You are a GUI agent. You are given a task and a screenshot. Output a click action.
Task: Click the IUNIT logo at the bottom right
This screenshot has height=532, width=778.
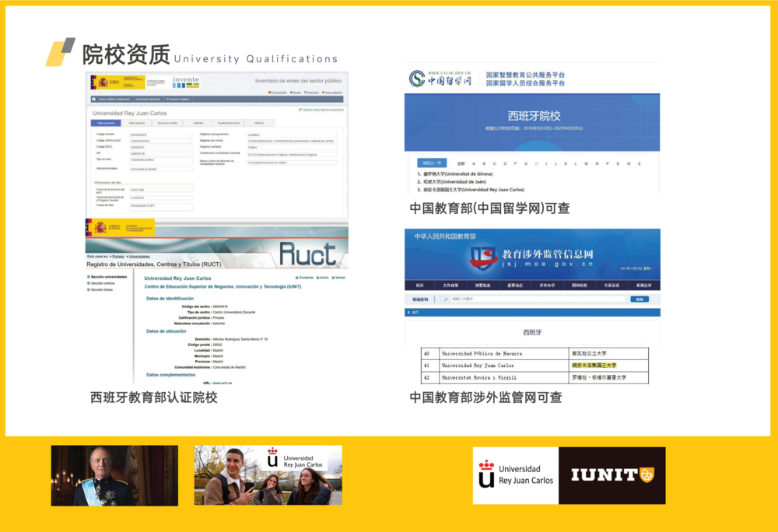point(612,475)
